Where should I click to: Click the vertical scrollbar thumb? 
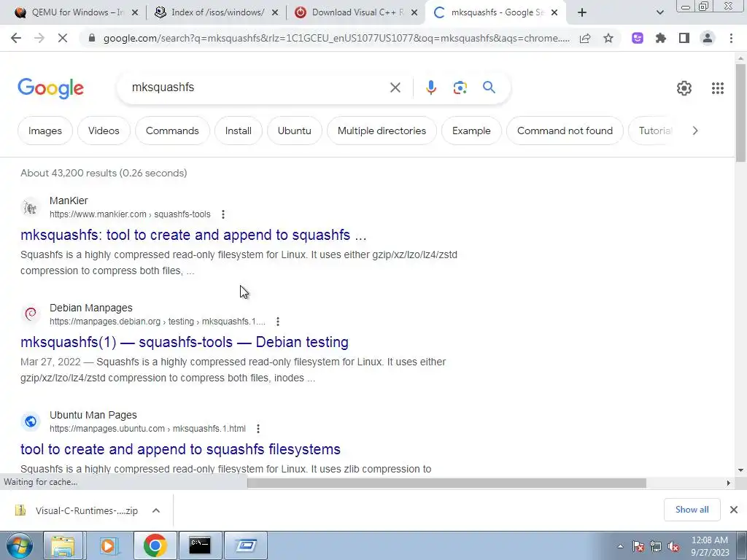point(740,112)
